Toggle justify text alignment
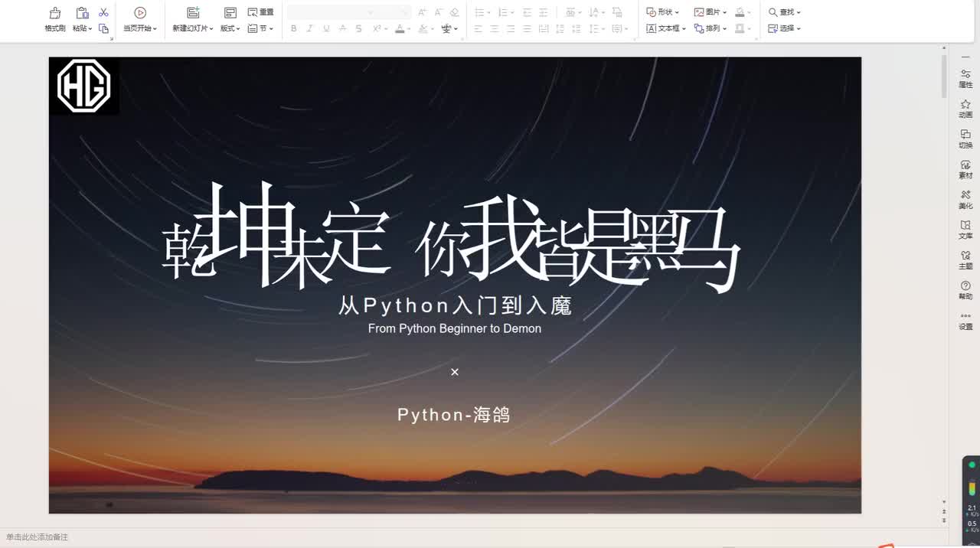The width and height of the screenshot is (980, 548). click(x=528, y=28)
